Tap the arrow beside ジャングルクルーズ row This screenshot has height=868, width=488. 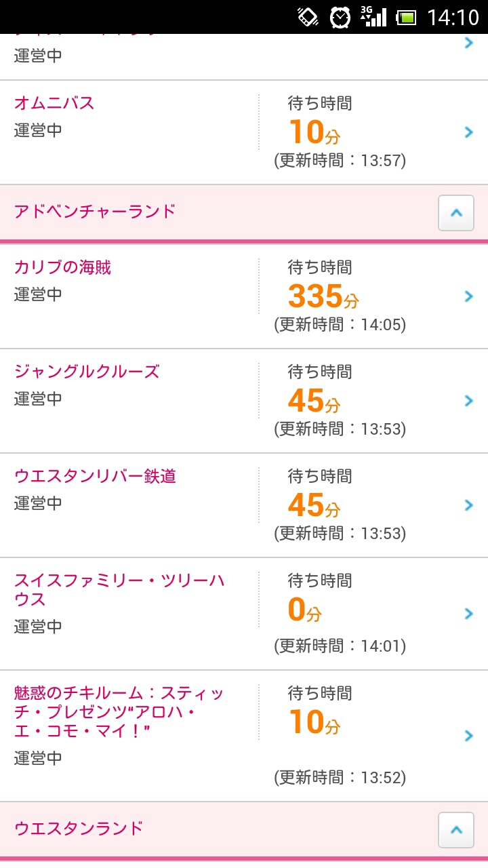click(x=468, y=401)
